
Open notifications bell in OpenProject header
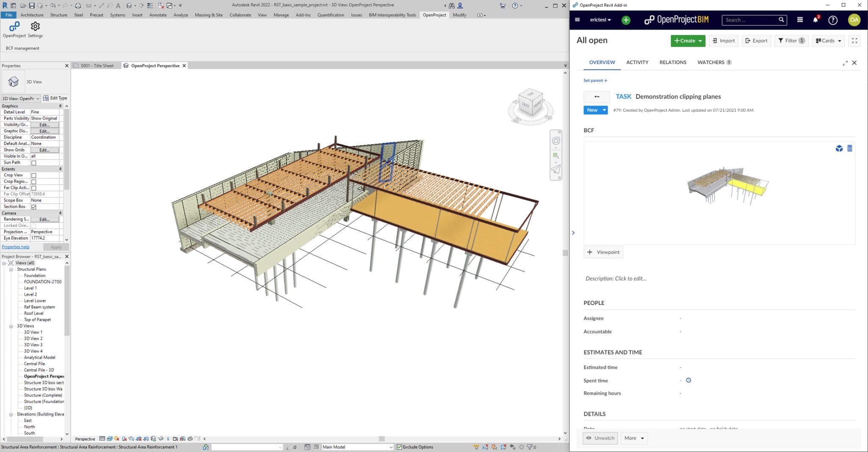[x=815, y=20]
